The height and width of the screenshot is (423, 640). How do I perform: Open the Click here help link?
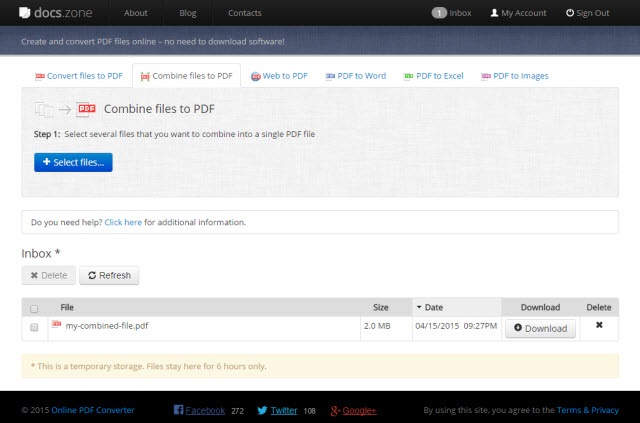click(x=123, y=223)
